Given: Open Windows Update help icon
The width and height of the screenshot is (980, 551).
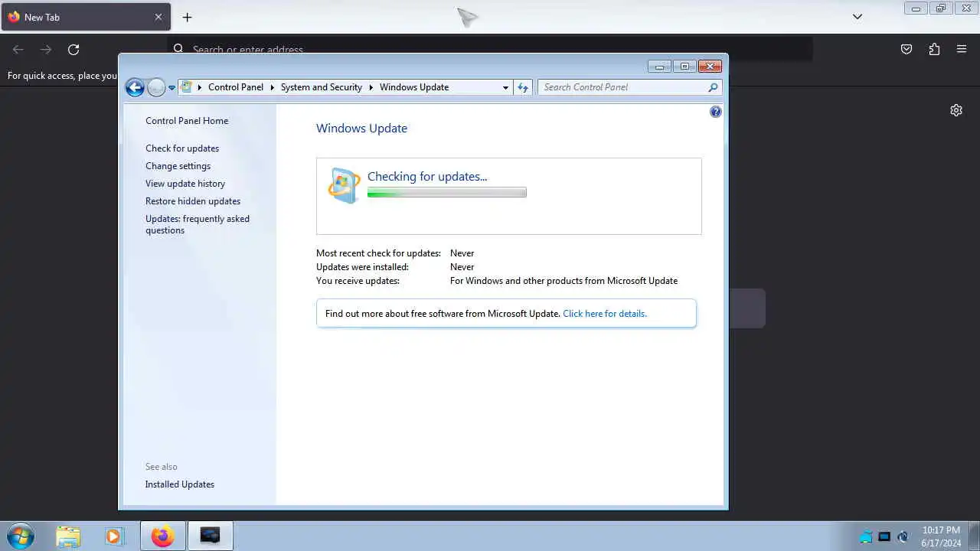Looking at the screenshot, I should pyautogui.click(x=716, y=112).
